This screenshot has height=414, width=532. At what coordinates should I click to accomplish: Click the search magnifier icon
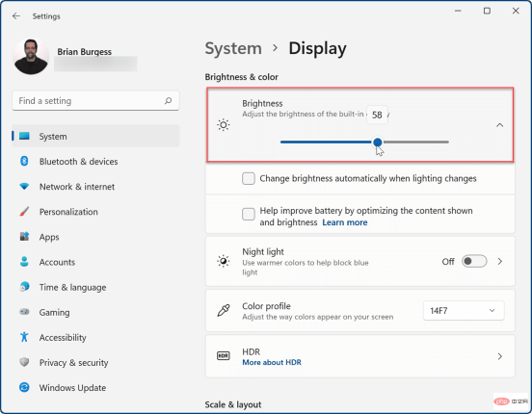168,101
